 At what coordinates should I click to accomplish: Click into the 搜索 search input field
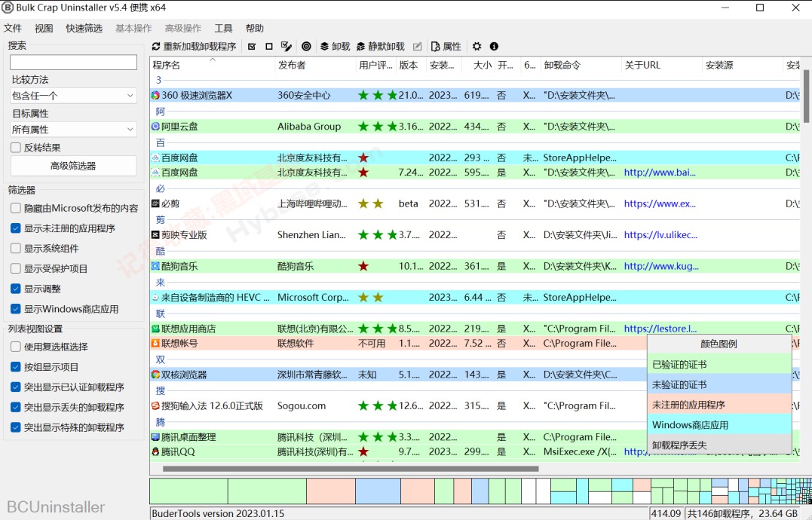(73, 62)
